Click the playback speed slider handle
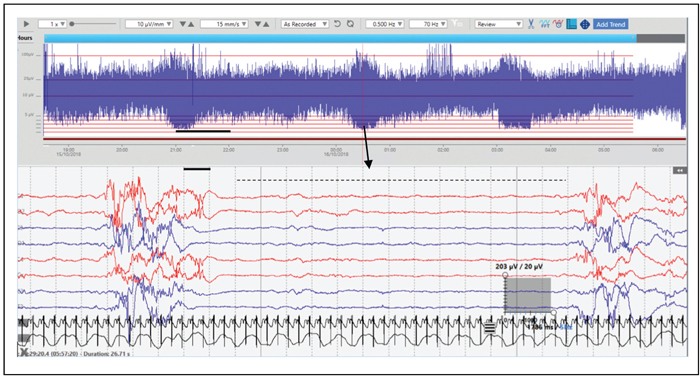The width and height of the screenshot is (700, 376). point(72,24)
